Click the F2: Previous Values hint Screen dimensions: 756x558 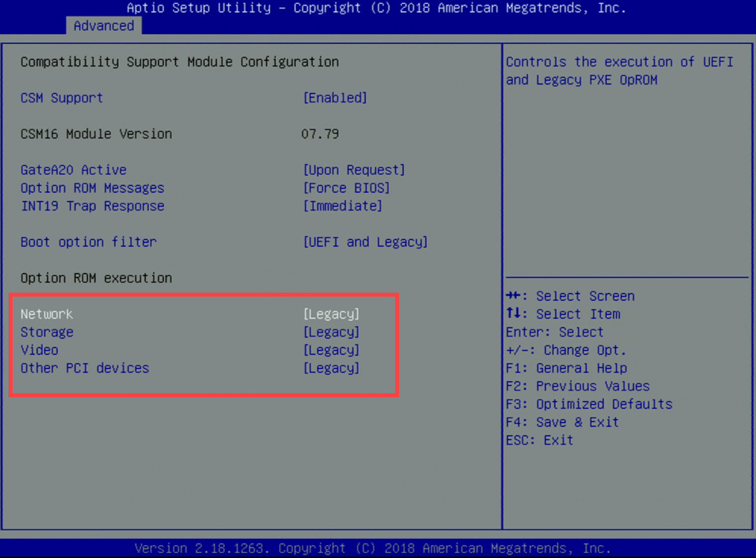(x=578, y=386)
